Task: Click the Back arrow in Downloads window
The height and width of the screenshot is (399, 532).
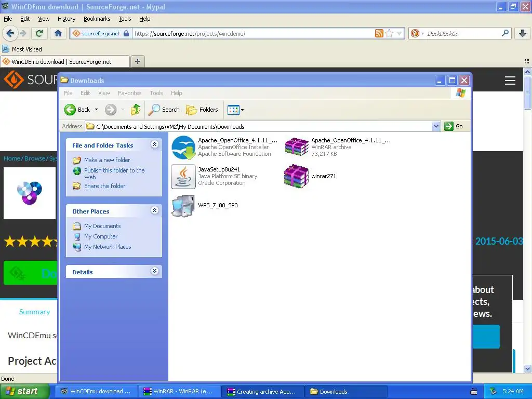Action: pos(70,110)
